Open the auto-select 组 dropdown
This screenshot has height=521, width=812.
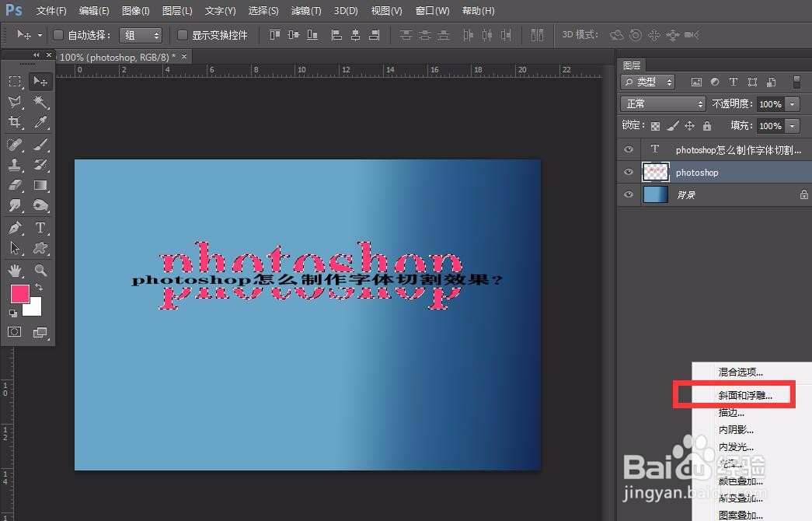click(x=141, y=35)
